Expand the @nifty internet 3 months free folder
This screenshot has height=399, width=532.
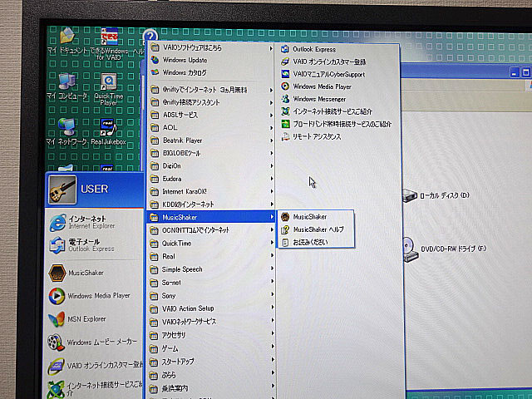pyautogui.click(x=211, y=90)
